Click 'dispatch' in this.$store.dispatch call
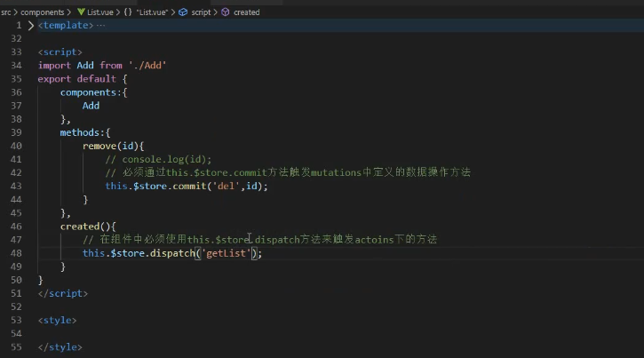The height and width of the screenshot is (358, 644). [172, 253]
